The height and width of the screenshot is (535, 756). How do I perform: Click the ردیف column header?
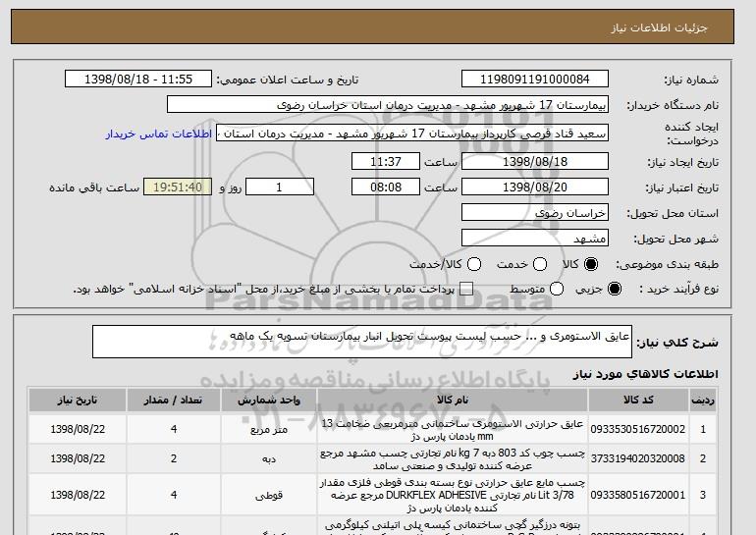coord(703,401)
